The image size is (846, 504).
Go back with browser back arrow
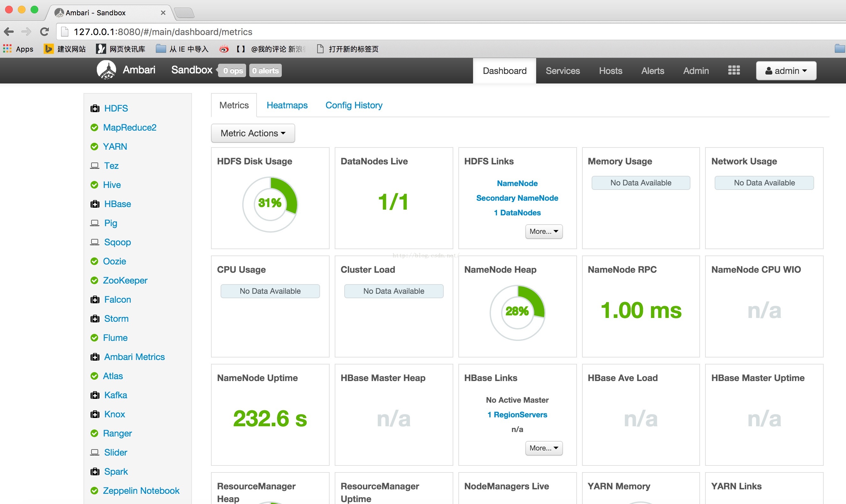tap(9, 32)
